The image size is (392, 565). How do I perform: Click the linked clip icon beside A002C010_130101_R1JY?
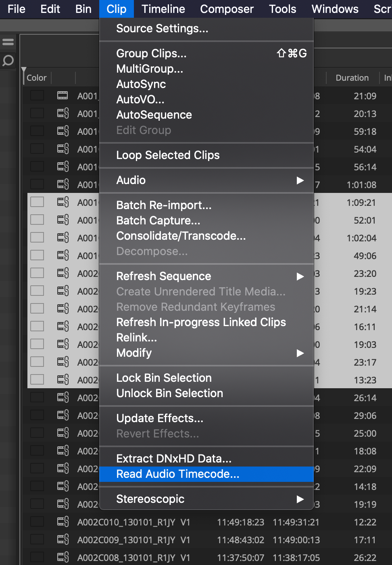coord(63,522)
